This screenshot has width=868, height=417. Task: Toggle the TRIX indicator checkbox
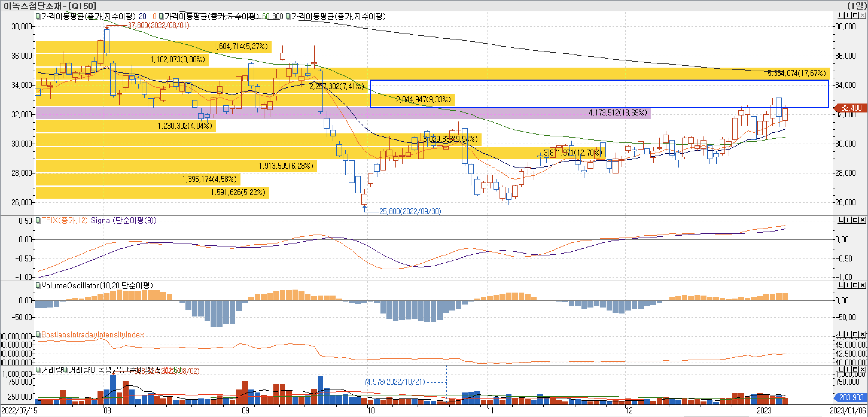(38, 220)
